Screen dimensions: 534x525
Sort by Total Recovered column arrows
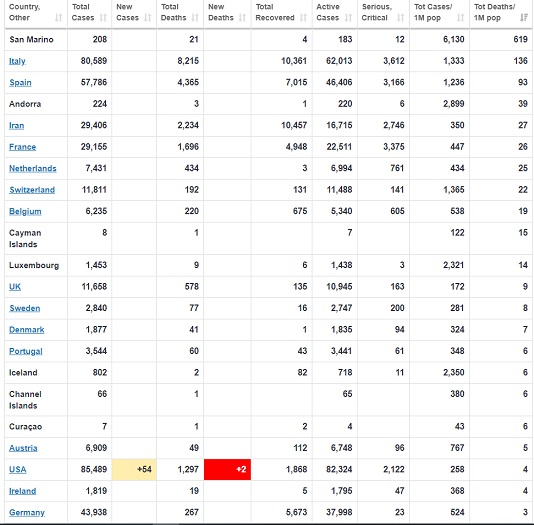coord(303,18)
